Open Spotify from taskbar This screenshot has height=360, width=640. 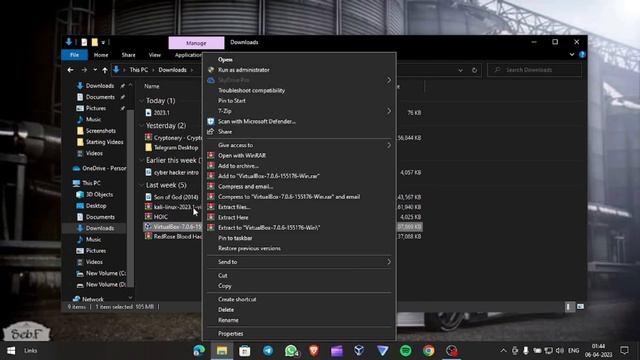point(405,351)
